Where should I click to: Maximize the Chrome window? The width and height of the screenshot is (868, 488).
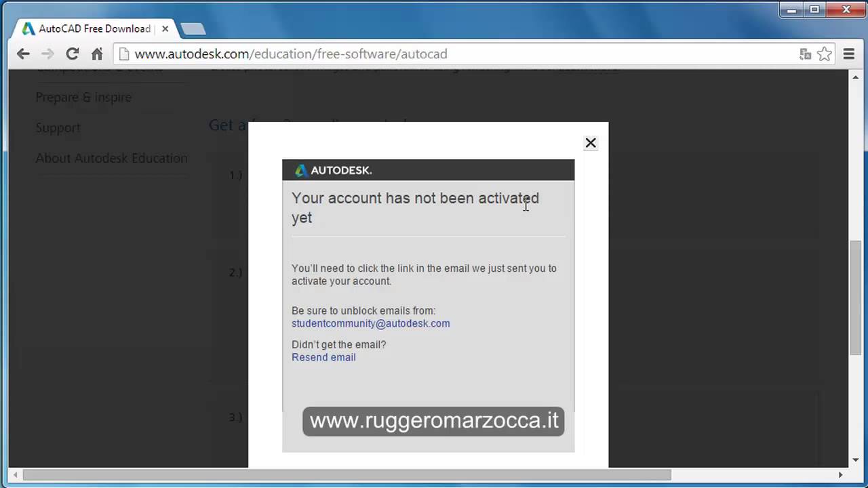coord(815,9)
